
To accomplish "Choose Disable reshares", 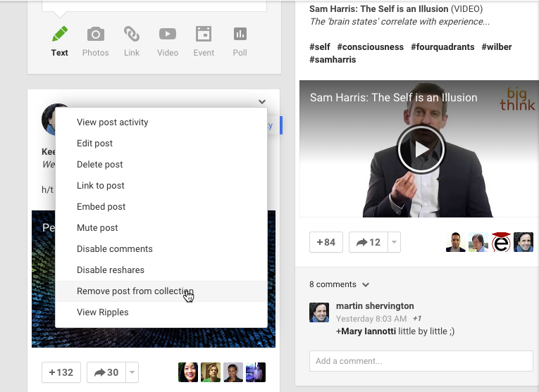I will 161,270.
